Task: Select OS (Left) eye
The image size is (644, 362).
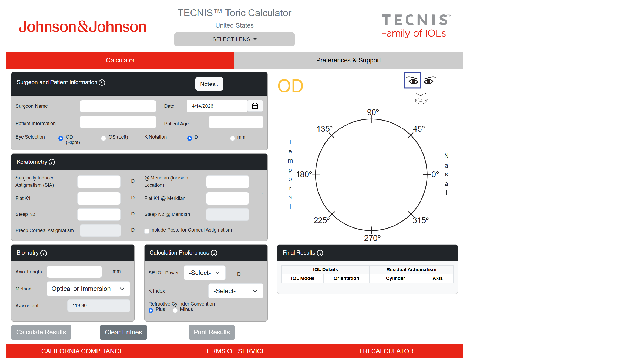Action: tap(103, 138)
